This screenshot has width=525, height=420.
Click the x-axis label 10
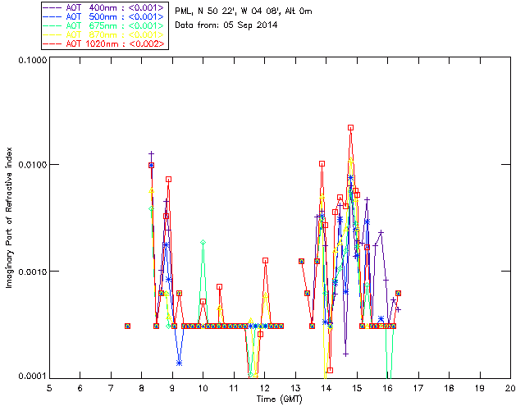[x=203, y=389]
